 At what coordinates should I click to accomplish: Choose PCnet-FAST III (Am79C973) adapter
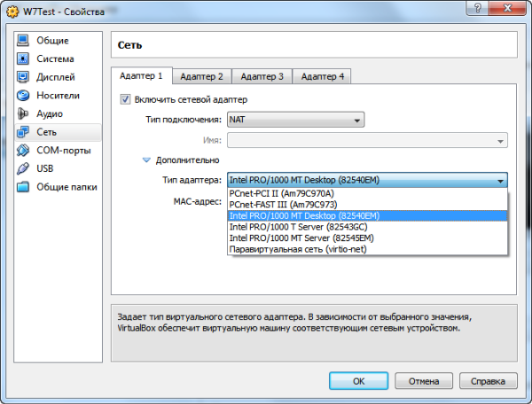[x=367, y=205]
